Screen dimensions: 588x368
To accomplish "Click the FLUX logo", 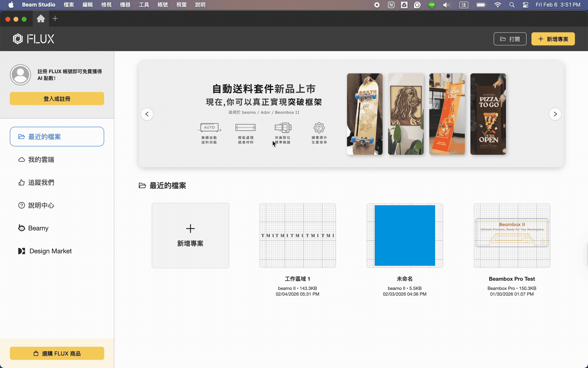I will pyautogui.click(x=33, y=39).
